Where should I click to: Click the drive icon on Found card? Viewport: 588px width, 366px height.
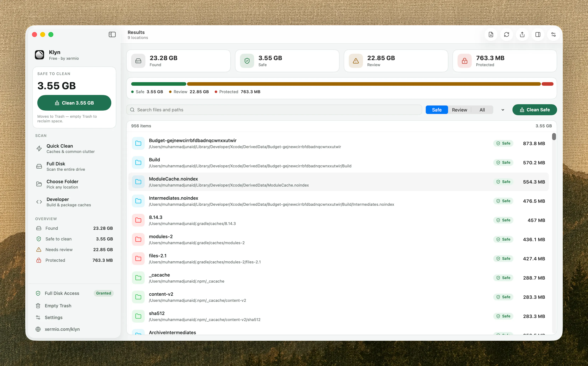click(138, 61)
